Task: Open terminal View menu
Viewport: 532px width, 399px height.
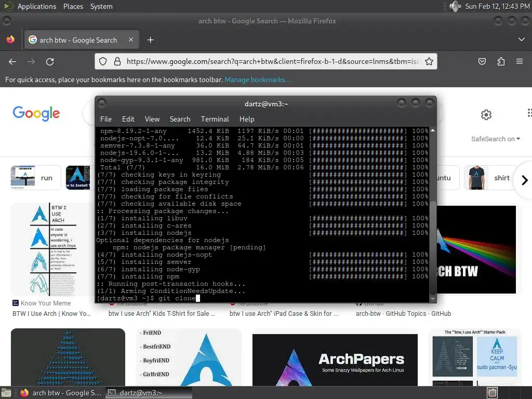Action: coord(152,119)
